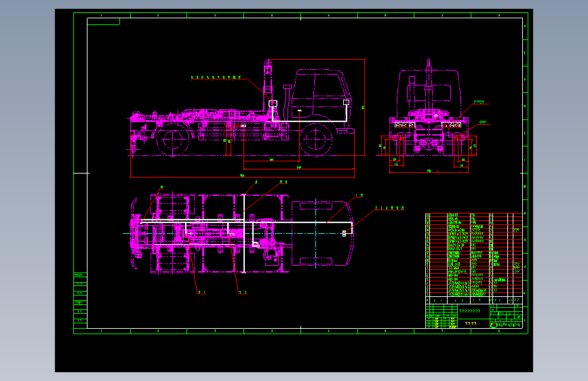The image size is (588, 381).
Task: Click the green "????????" title block text
Action: 469,311
